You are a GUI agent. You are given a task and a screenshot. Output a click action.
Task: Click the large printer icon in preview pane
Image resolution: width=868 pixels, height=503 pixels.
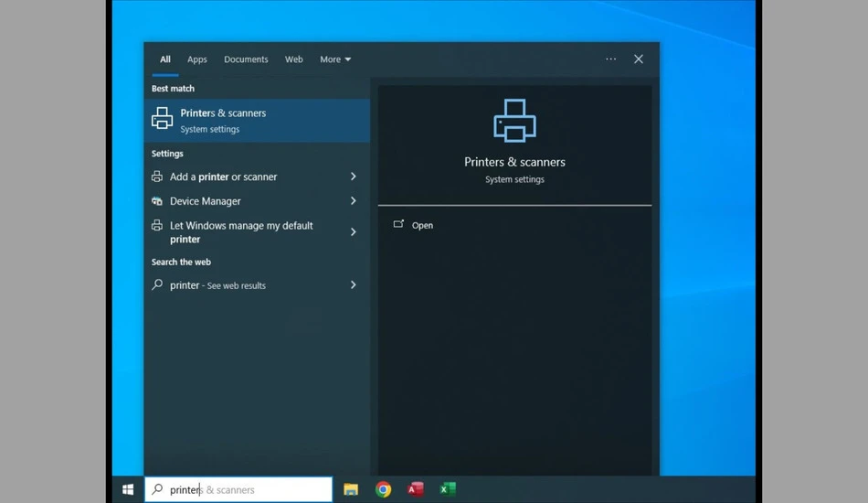click(x=514, y=121)
